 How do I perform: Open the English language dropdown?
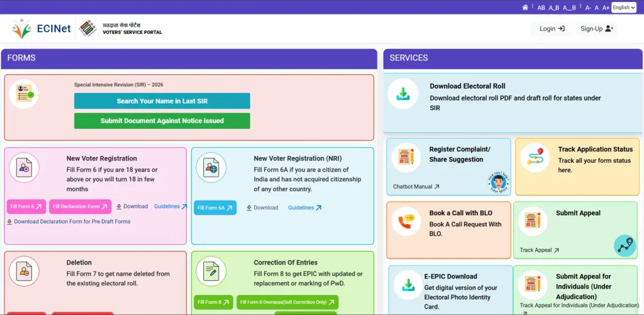623,8
